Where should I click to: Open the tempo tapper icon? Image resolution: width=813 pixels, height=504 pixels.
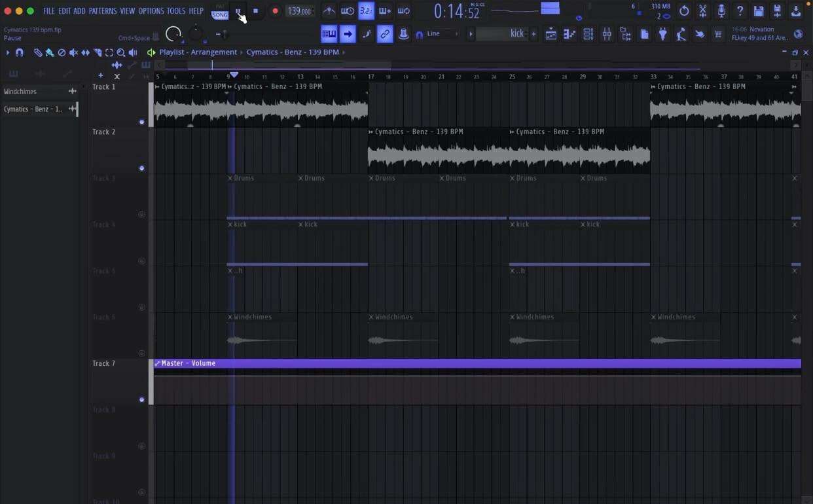coord(681,34)
